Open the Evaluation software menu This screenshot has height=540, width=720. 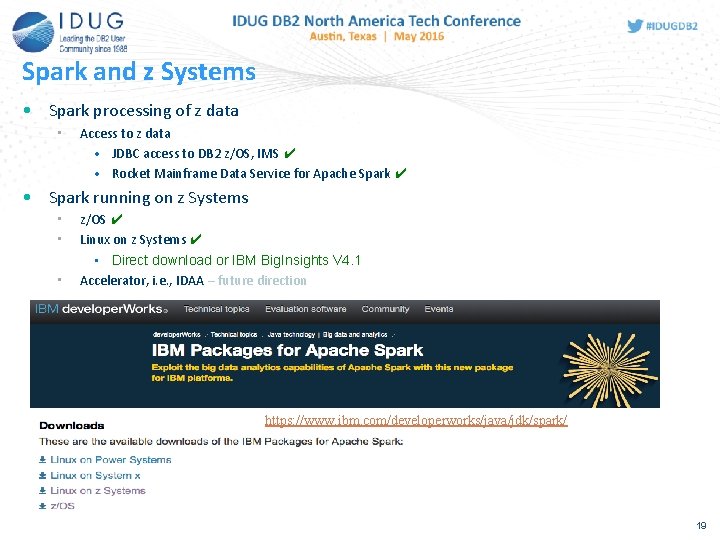pos(305,309)
